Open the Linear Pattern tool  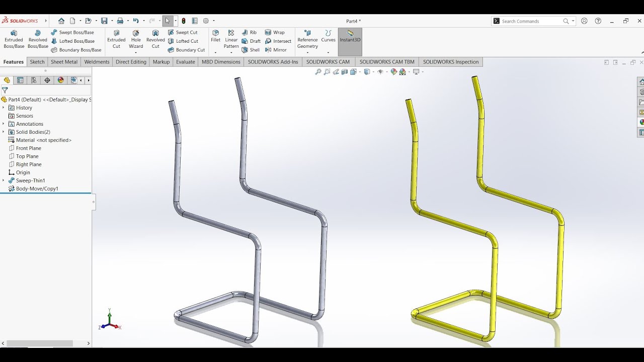[231, 39]
